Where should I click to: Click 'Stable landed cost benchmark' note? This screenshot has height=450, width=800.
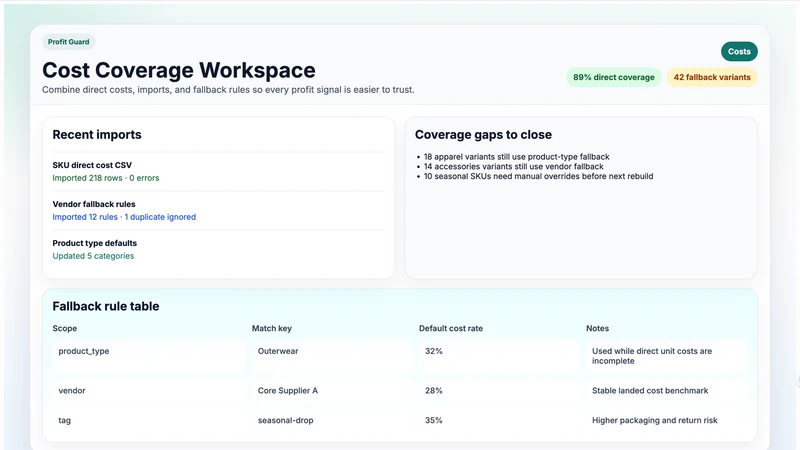click(x=666, y=390)
